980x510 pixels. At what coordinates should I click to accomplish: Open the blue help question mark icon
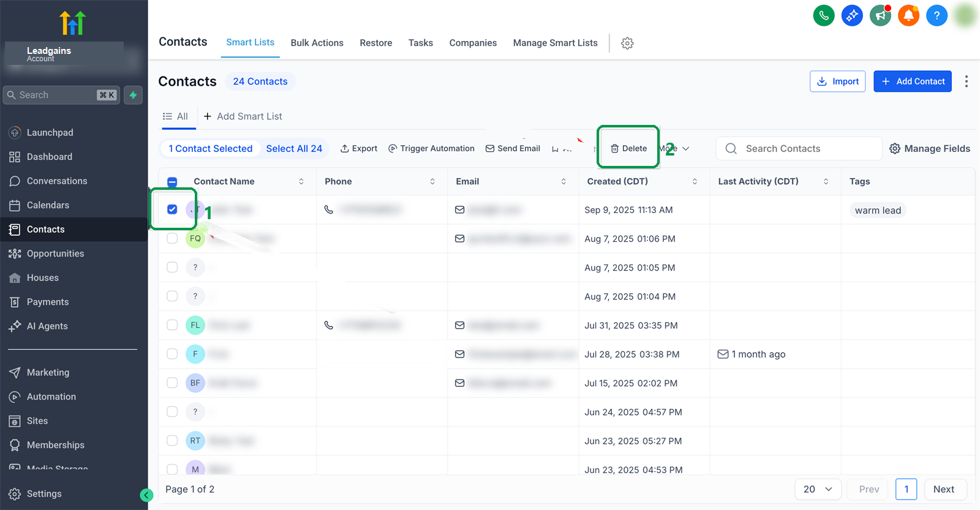click(937, 15)
